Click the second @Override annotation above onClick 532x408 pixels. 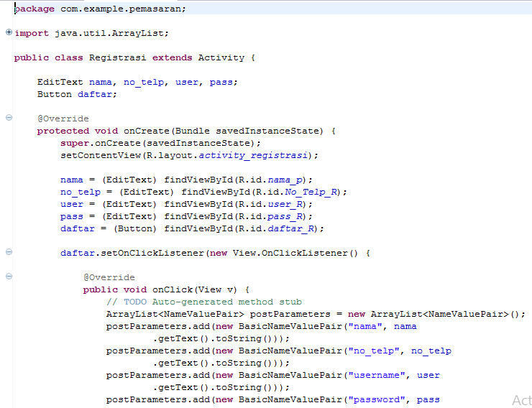pos(109,277)
